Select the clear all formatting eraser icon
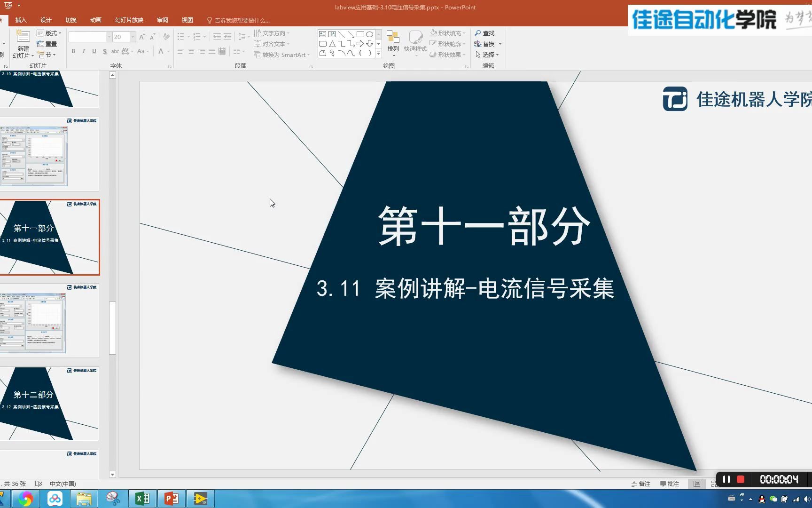The width and height of the screenshot is (812, 508). [166, 36]
